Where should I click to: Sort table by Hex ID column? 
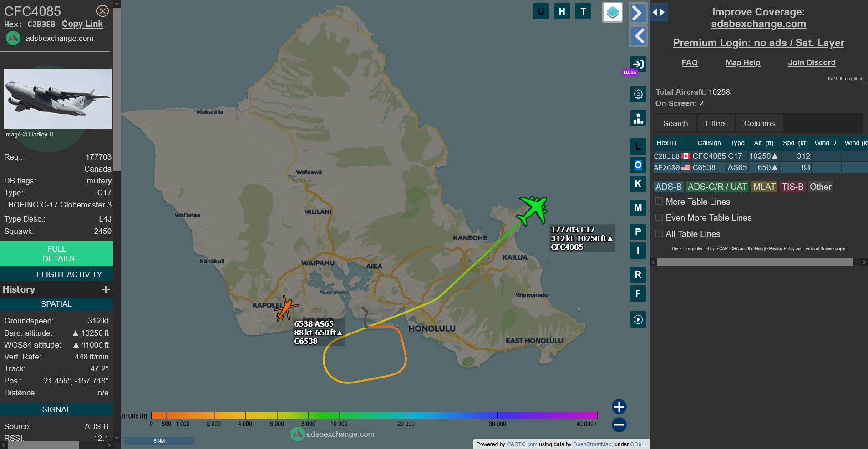click(666, 143)
